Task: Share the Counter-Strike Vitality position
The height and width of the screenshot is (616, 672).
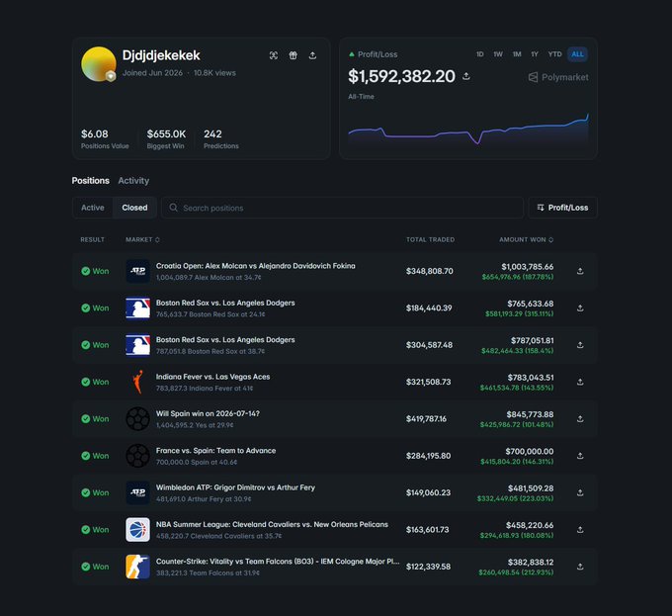Action: tap(580, 567)
